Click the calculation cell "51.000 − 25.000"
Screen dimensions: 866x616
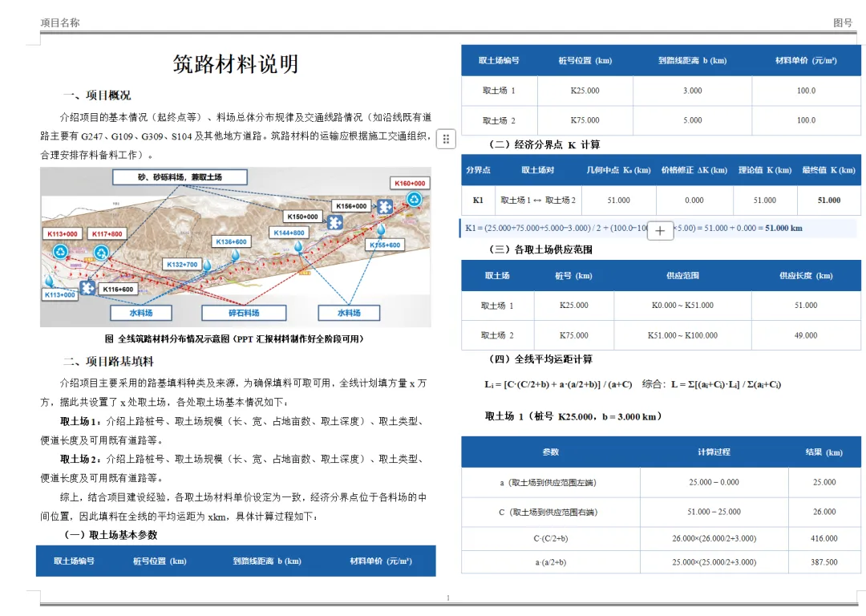click(x=714, y=513)
